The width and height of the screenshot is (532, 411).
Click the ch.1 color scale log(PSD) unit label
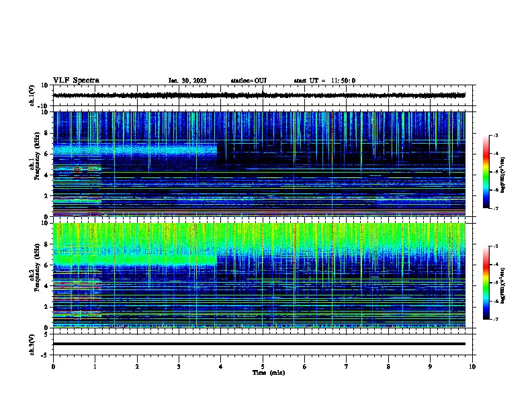tap(503, 175)
